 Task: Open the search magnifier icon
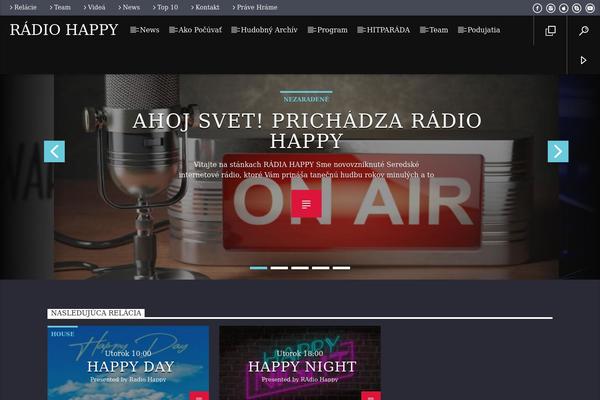584,31
